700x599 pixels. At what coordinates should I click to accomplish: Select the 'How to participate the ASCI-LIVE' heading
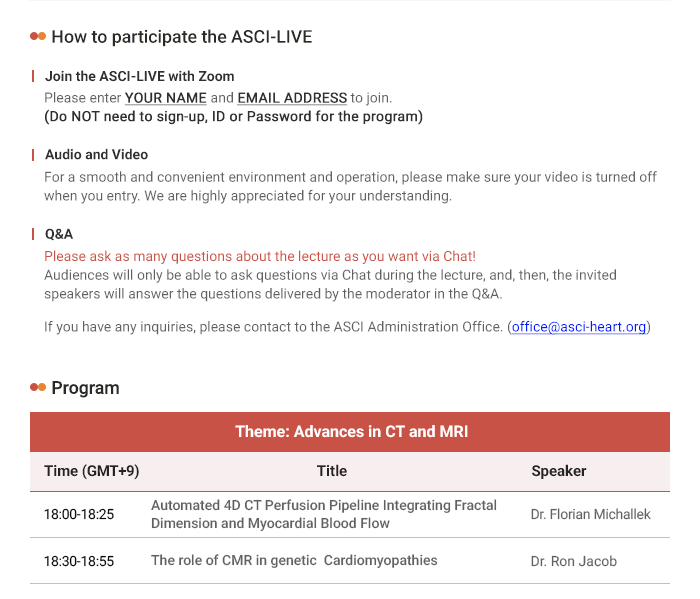(x=182, y=37)
